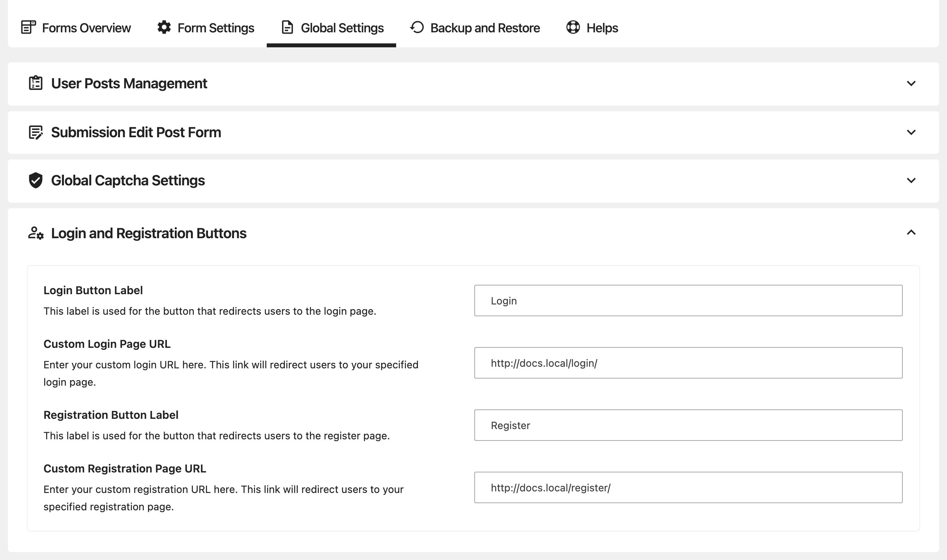Viewport: 947px width, 560px height.
Task: Click the Submission Edit Post Form pencil icon
Action: 36,132
